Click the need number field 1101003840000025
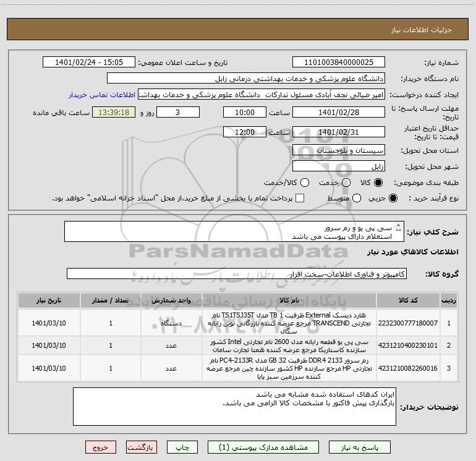476x461 pixels. pyautogui.click(x=339, y=62)
